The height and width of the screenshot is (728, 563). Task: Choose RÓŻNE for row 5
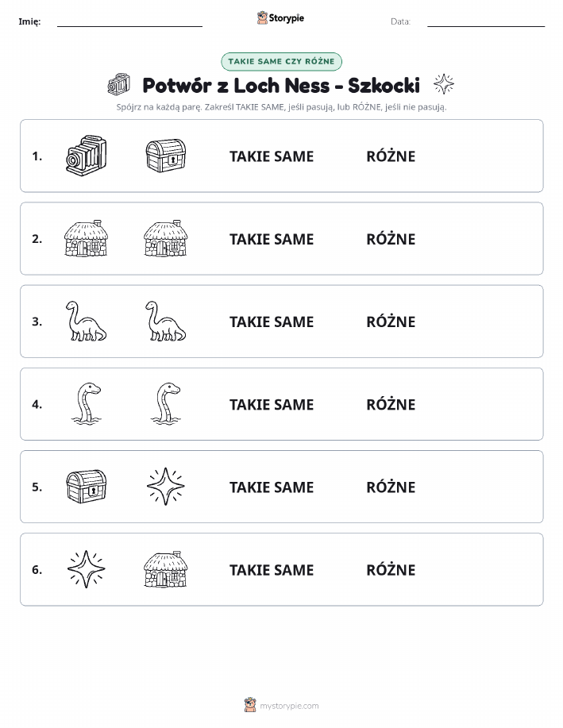(x=391, y=487)
